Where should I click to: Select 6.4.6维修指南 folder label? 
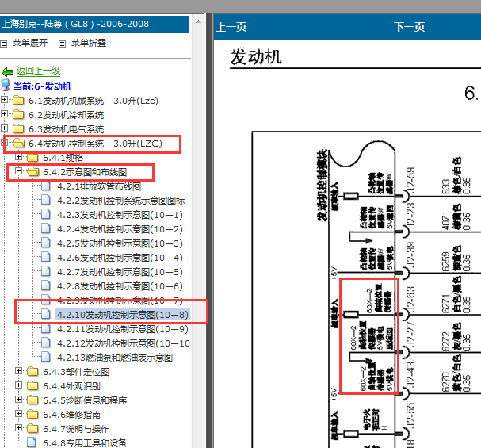72,415
